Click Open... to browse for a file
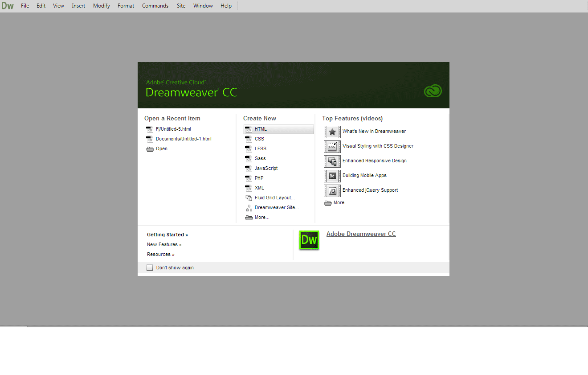Image resolution: width=588 pixels, height=375 pixels. pos(163,149)
